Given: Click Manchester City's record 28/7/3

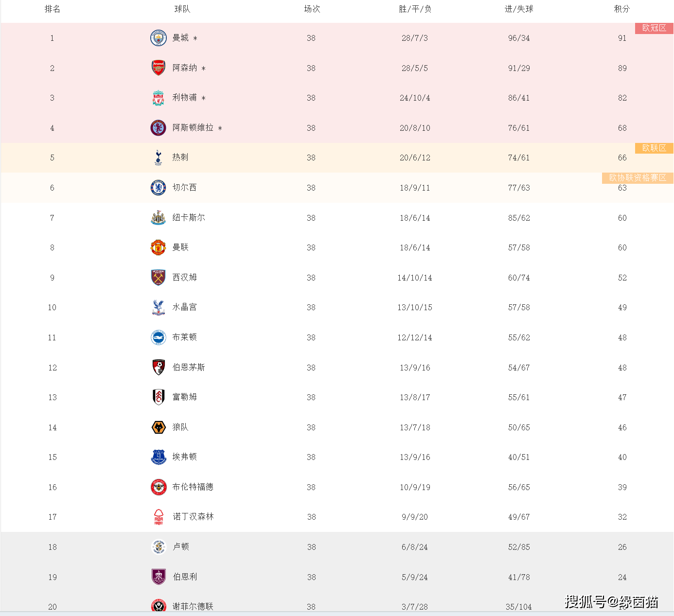Looking at the screenshot, I should pos(415,38).
